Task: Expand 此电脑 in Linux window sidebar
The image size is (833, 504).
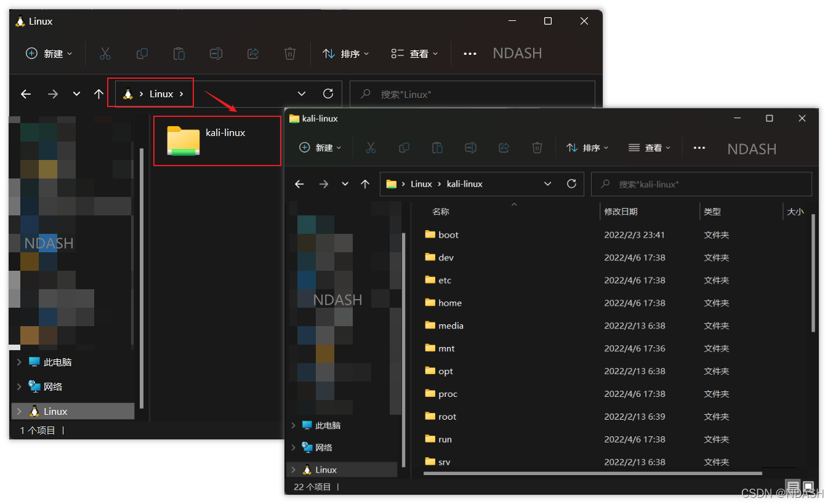Action: [19, 362]
